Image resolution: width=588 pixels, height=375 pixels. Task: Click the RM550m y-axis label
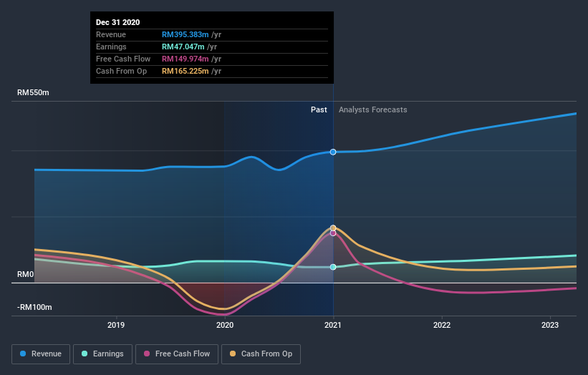(x=33, y=92)
